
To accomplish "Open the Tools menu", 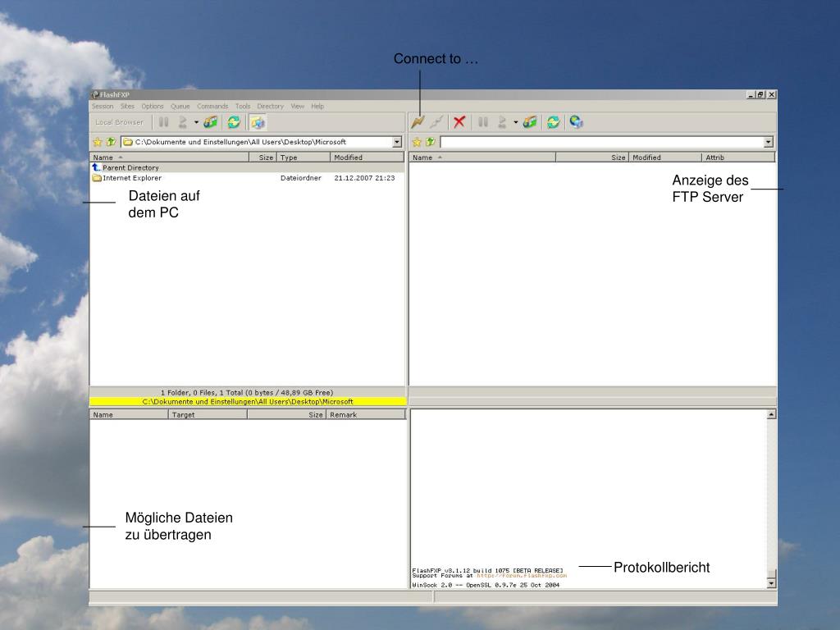I will coord(243,106).
